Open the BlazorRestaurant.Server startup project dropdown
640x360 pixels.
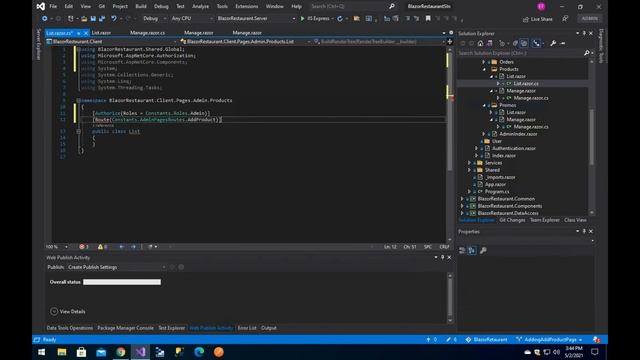point(256,18)
